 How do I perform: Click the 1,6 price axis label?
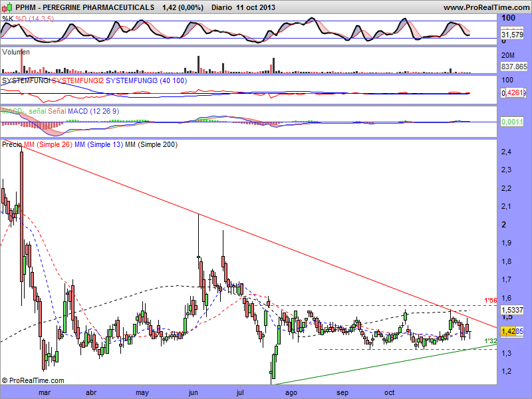(x=507, y=298)
